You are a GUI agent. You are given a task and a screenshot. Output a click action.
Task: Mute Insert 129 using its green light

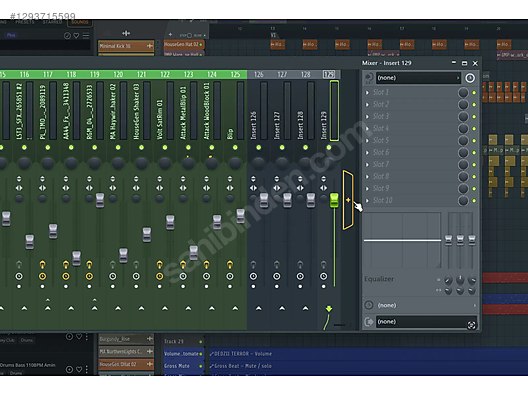tap(329, 147)
